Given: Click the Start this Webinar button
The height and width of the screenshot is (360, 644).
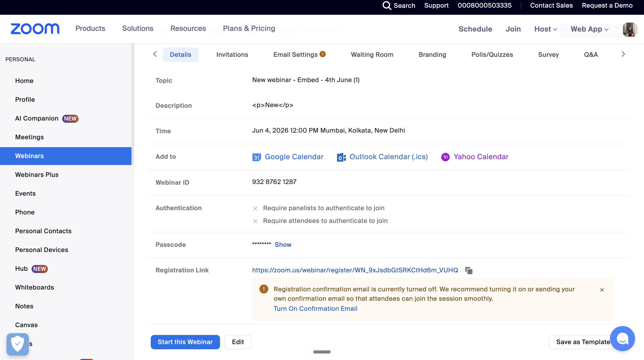Looking at the screenshot, I should tap(185, 342).
